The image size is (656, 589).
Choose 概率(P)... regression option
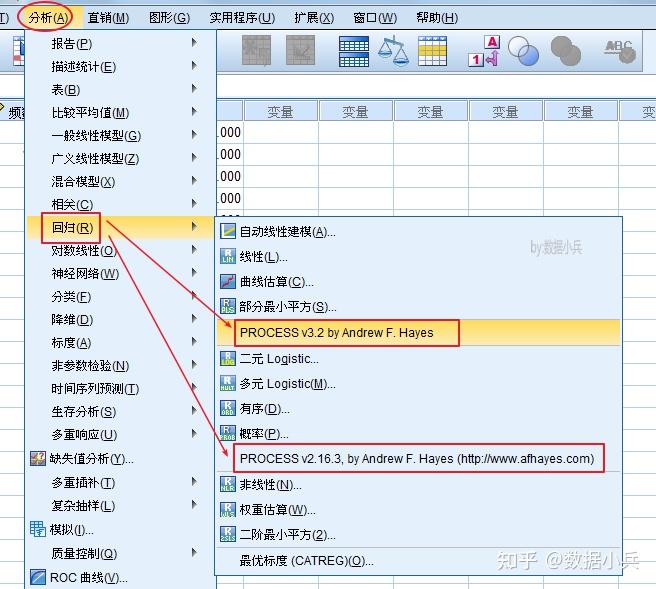[x=418, y=433]
